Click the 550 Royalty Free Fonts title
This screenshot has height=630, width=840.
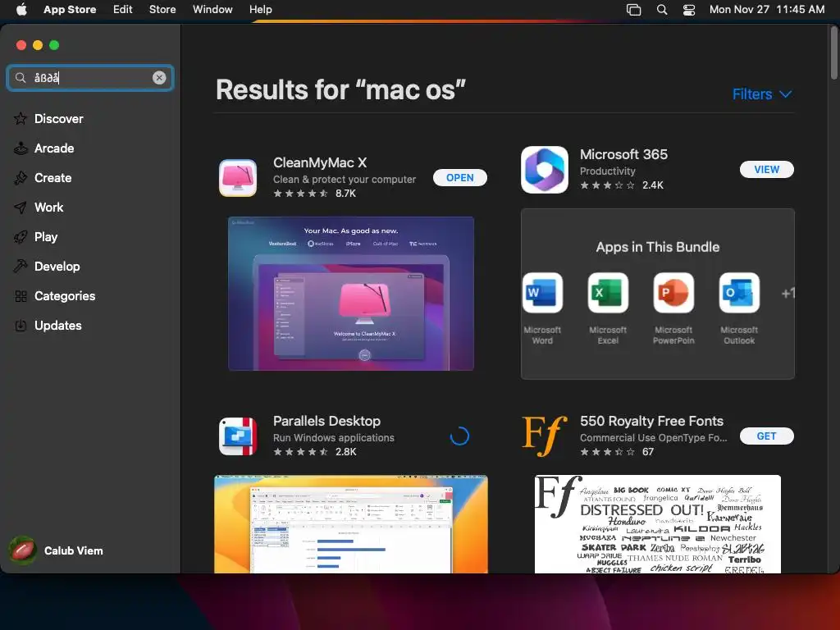tap(651, 421)
